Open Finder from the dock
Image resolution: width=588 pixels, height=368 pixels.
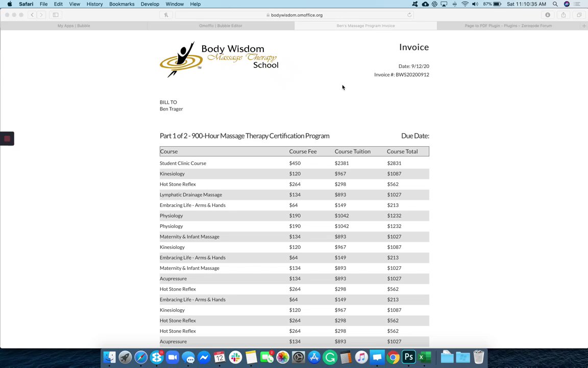pos(110,357)
